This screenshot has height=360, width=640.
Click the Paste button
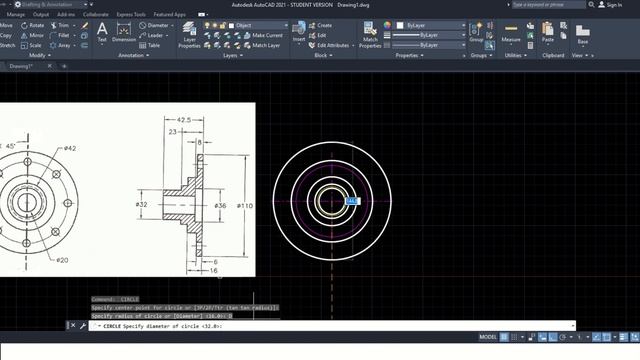(548, 33)
